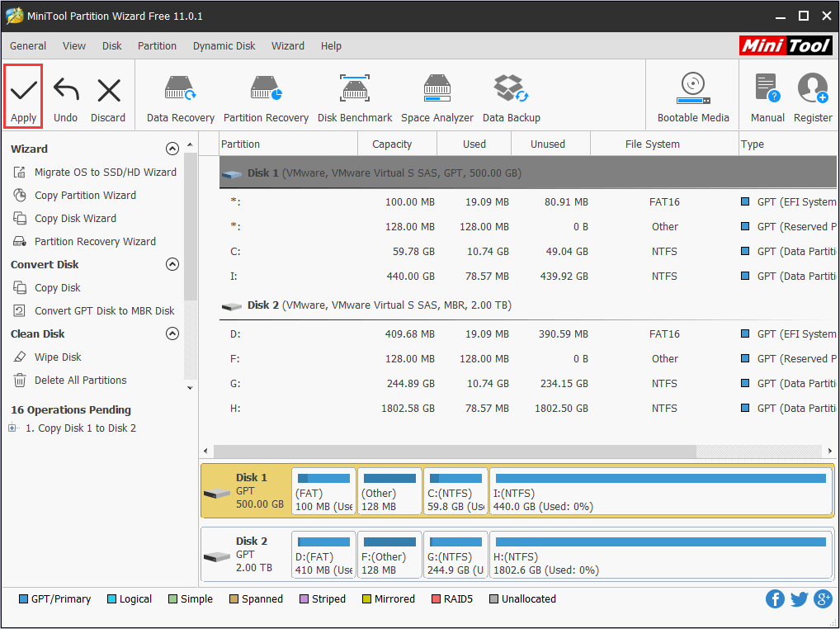This screenshot has height=629, width=840.
Task: Collapse the Wizard section
Action: click(x=172, y=149)
